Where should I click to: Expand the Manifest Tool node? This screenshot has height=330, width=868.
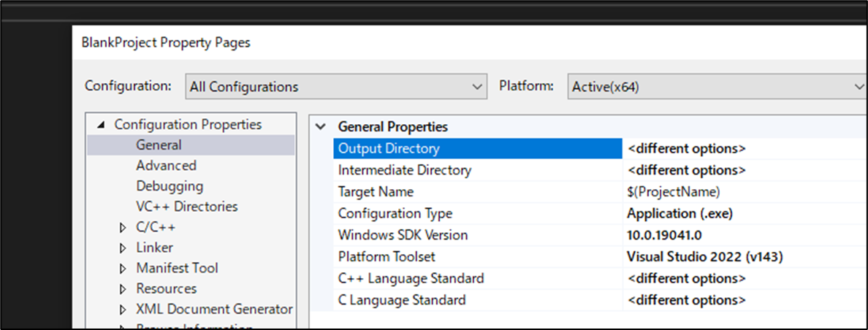pyautogui.click(x=123, y=269)
